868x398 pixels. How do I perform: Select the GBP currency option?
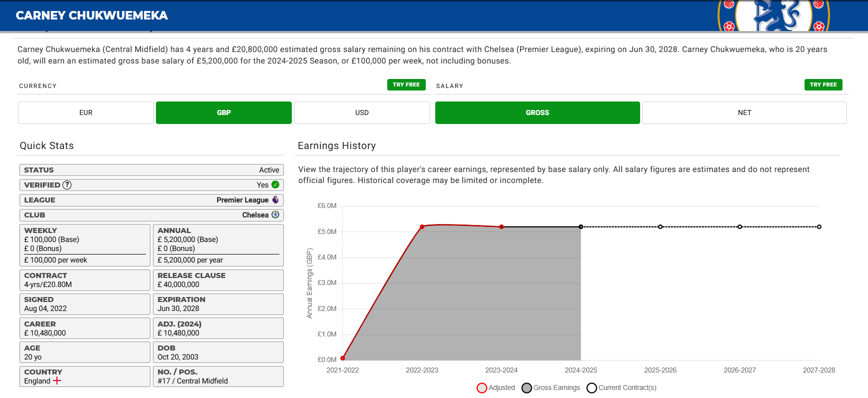[x=224, y=112]
